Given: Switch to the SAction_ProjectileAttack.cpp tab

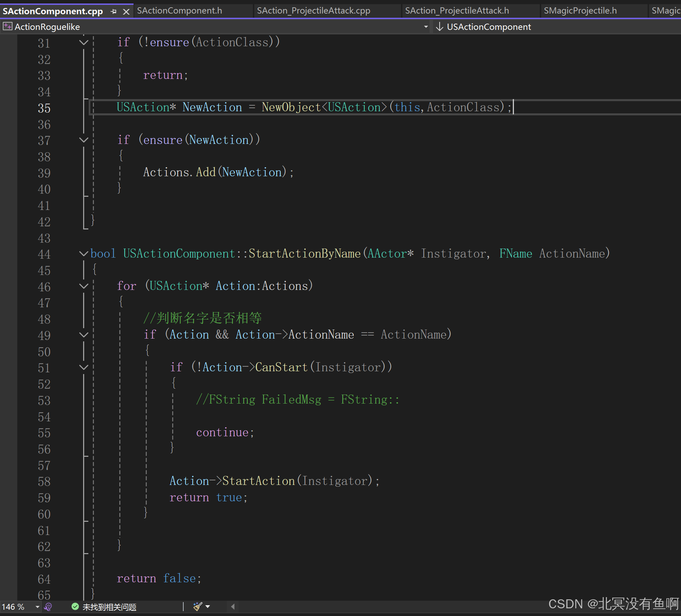Looking at the screenshot, I should pyautogui.click(x=313, y=11).
